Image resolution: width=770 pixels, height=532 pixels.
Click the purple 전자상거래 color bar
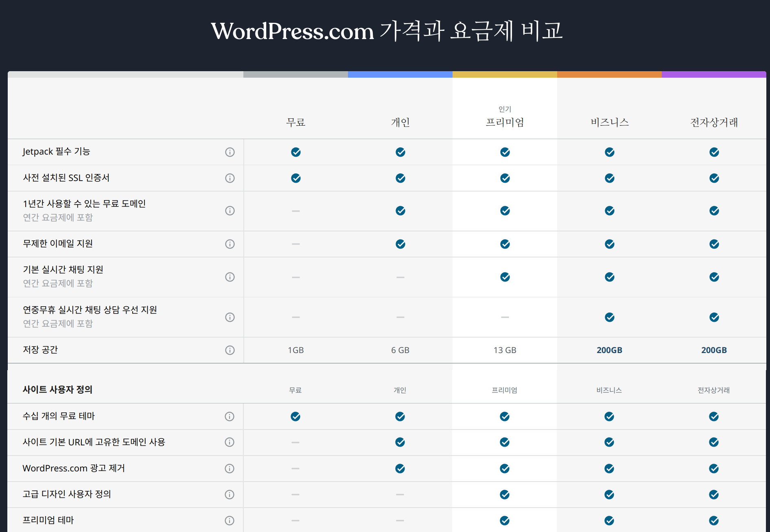(x=714, y=74)
